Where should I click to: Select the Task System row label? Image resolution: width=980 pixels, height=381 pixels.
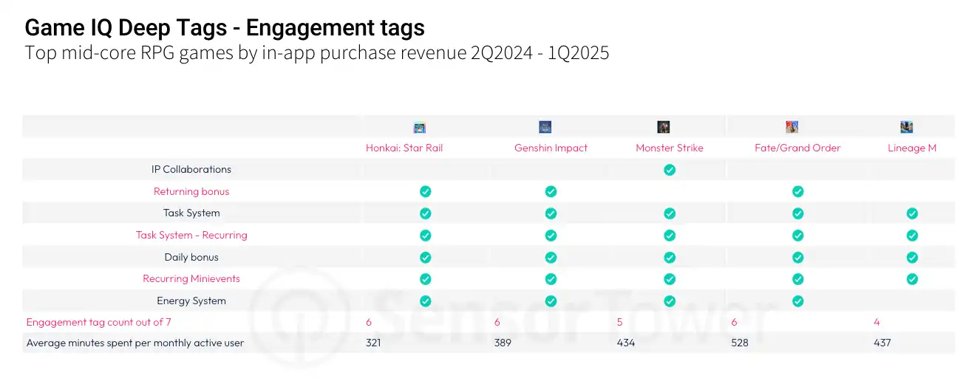coord(191,213)
